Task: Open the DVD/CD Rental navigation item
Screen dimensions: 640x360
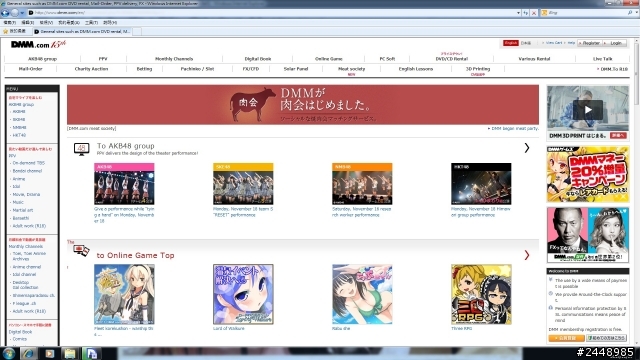Action: pyautogui.click(x=451, y=59)
